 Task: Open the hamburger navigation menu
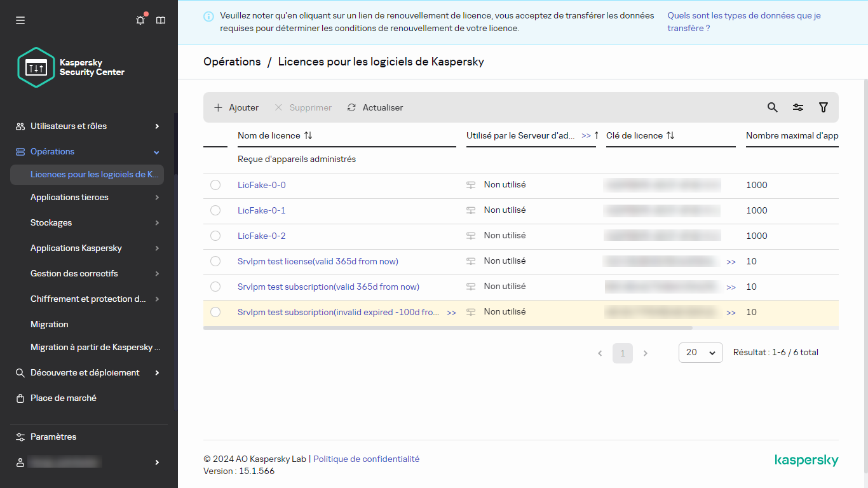[x=20, y=20]
